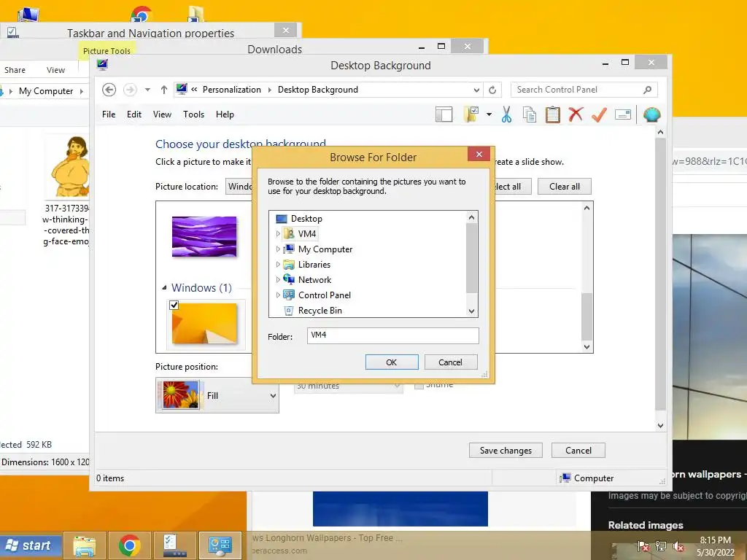Screen dimensions: 747x560
Task: Open the Tools menu
Action: click(193, 114)
